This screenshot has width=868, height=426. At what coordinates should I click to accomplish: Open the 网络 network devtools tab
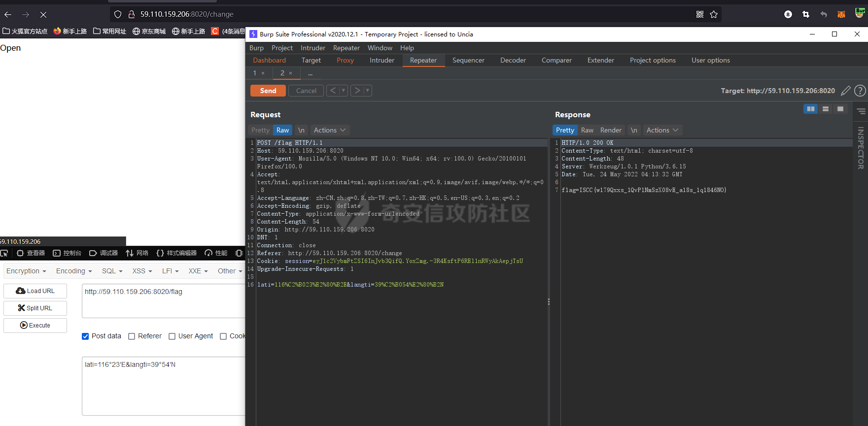pos(137,253)
